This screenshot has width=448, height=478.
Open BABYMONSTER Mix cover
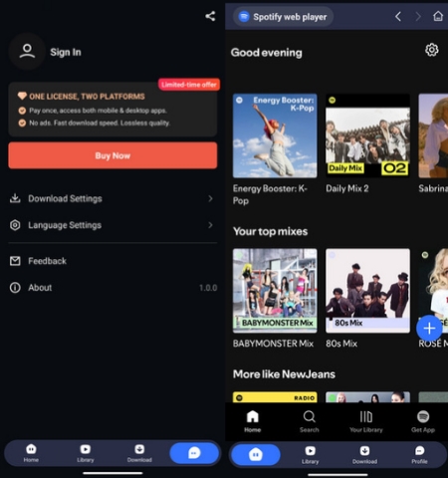pyautogui.click(x=275, y=291)
